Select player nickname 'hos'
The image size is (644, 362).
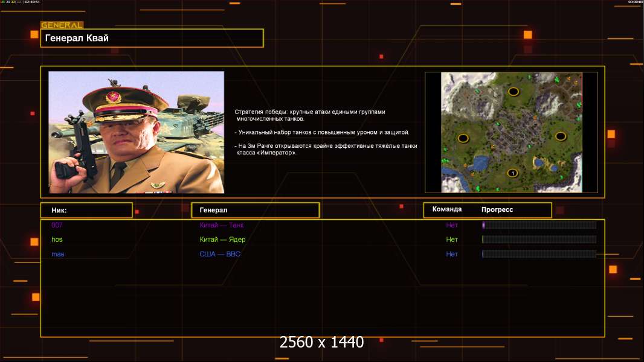57,240
